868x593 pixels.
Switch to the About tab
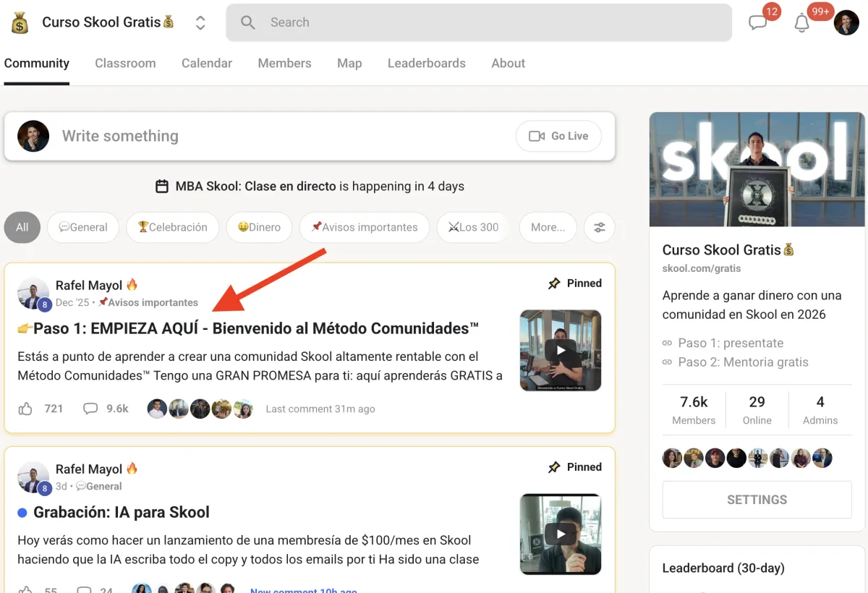point(509,63)
